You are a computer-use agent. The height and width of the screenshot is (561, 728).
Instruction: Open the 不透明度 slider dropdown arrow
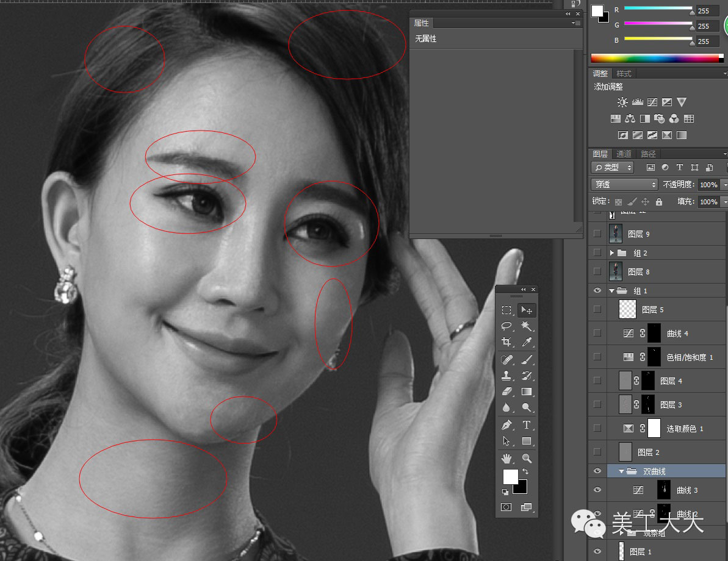[724, 185]
